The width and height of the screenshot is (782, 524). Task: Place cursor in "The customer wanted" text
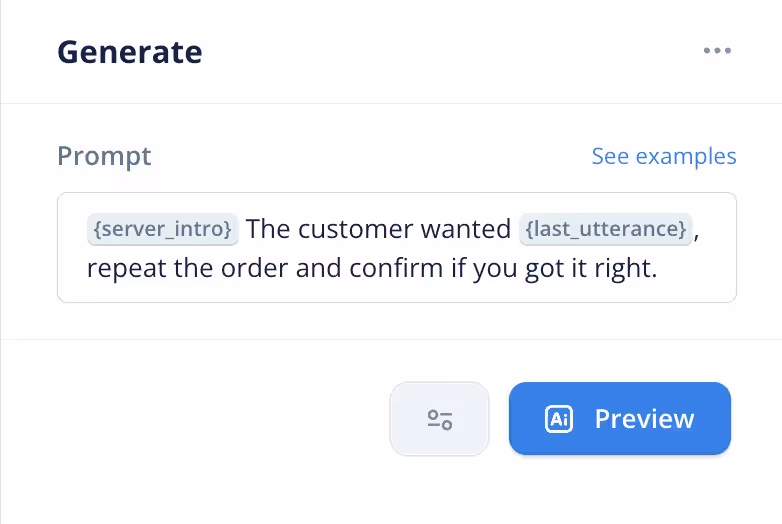378,229
